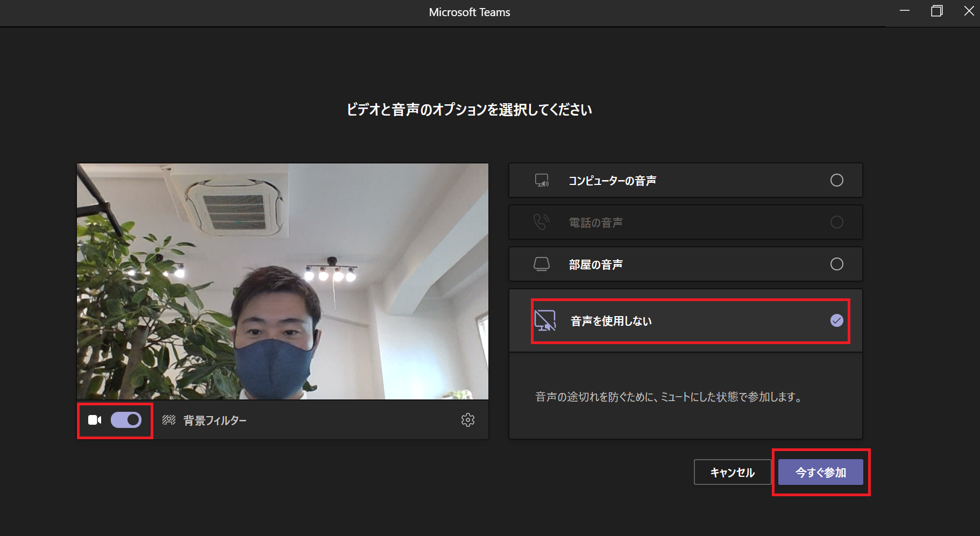Image resolution: width=980 pixels, height=536 pixels.
Task: Click the room audio device icon
Action: tap(542, 264)
